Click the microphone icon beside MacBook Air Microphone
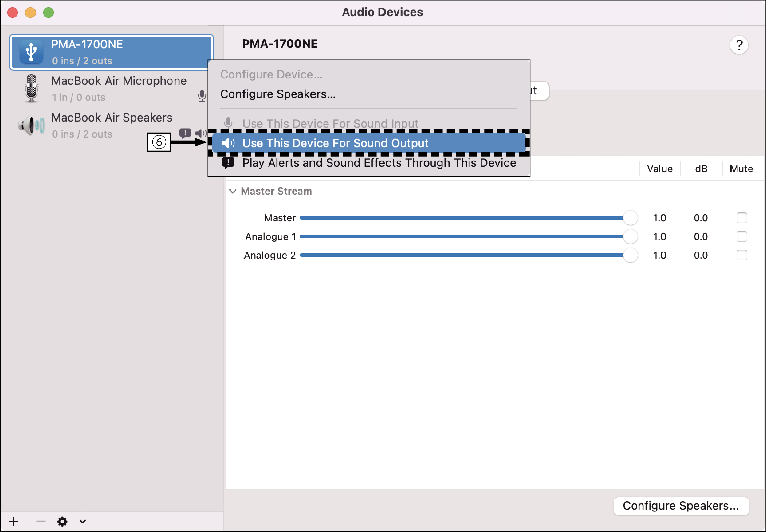766x532 pixels. [x=202, y=95]
